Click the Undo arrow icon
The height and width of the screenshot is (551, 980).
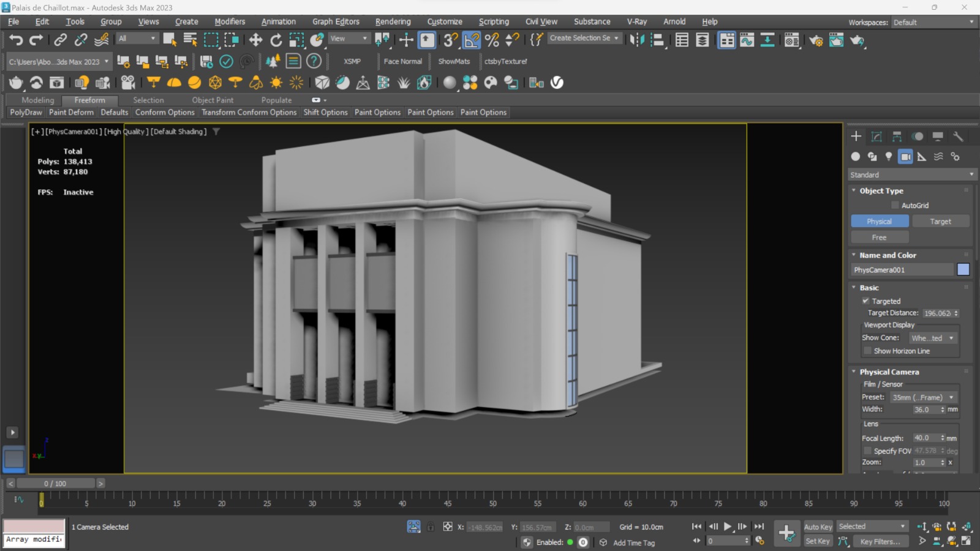point(16,40)
